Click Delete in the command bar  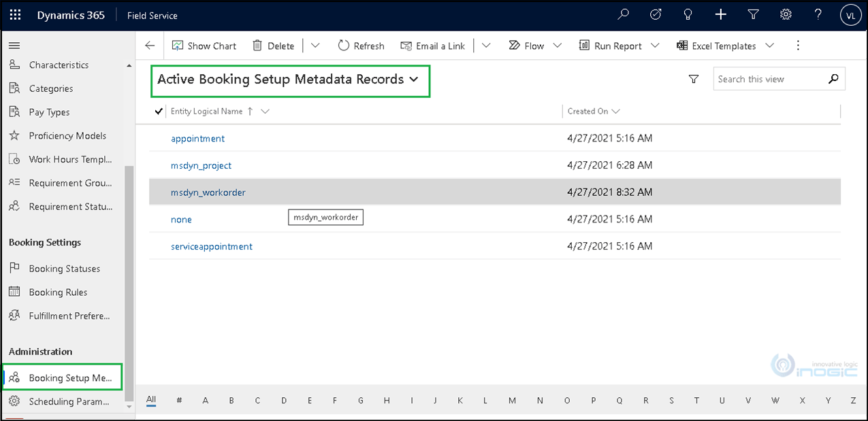point(273,46)
